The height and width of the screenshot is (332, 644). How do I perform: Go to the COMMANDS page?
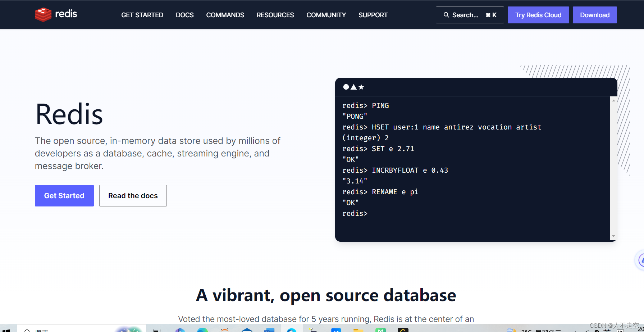pyautogui.click(x=225, y=15)
